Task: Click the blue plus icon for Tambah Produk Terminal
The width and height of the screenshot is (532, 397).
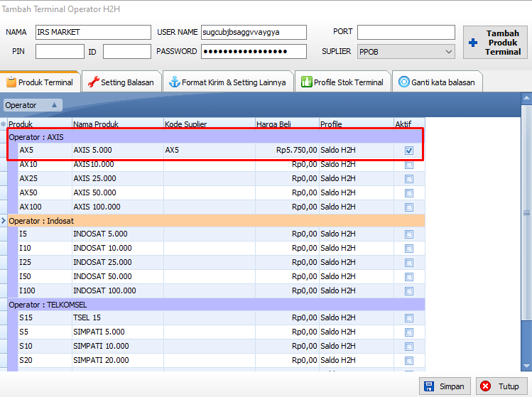Action: 473,43
